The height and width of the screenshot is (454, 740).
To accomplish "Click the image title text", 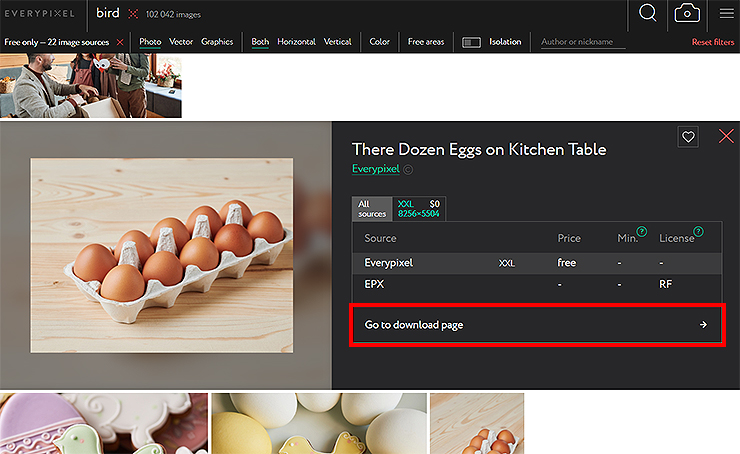I will click(x=479, y=150).
